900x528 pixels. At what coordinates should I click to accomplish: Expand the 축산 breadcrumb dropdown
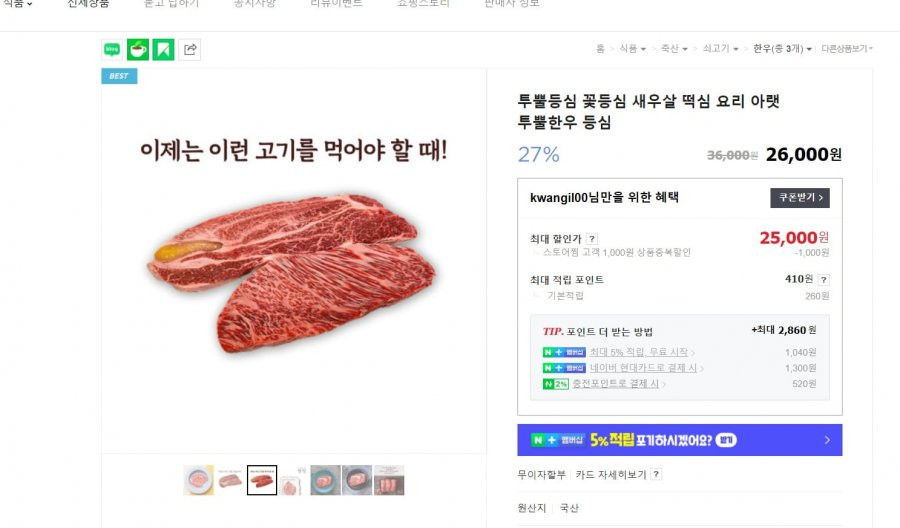(x=674, y=49)
